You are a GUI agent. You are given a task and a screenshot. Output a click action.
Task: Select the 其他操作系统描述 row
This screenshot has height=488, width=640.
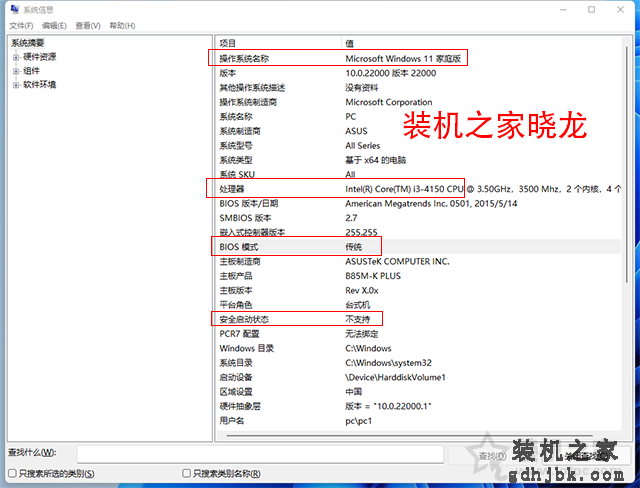click(418, 87)
